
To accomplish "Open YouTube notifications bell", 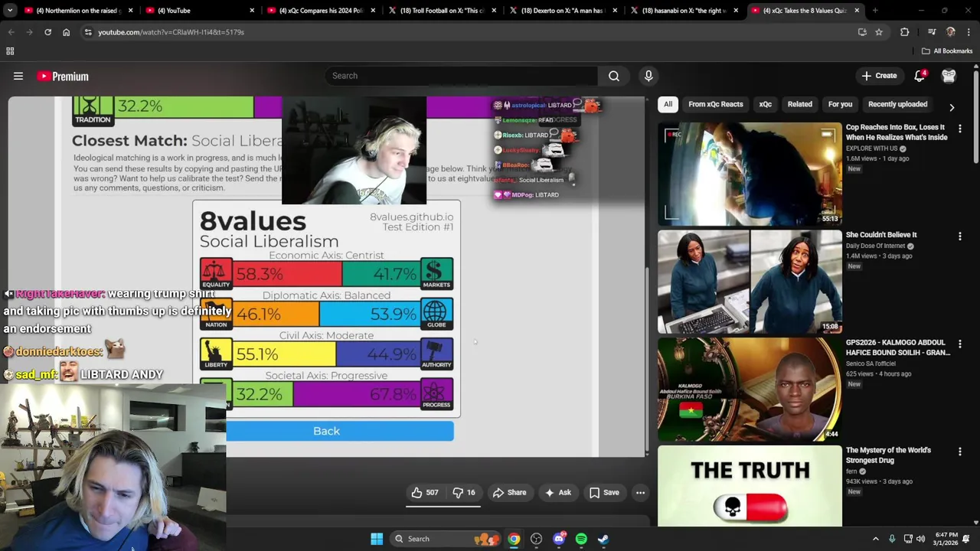I will tap(920, 76).
